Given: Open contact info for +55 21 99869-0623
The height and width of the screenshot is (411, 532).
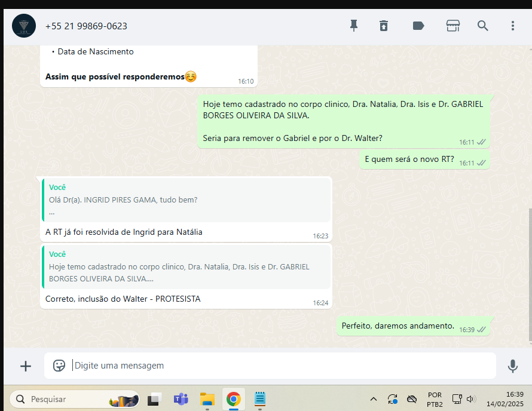Looking at the screenshot, I should (x=86, y=26).
